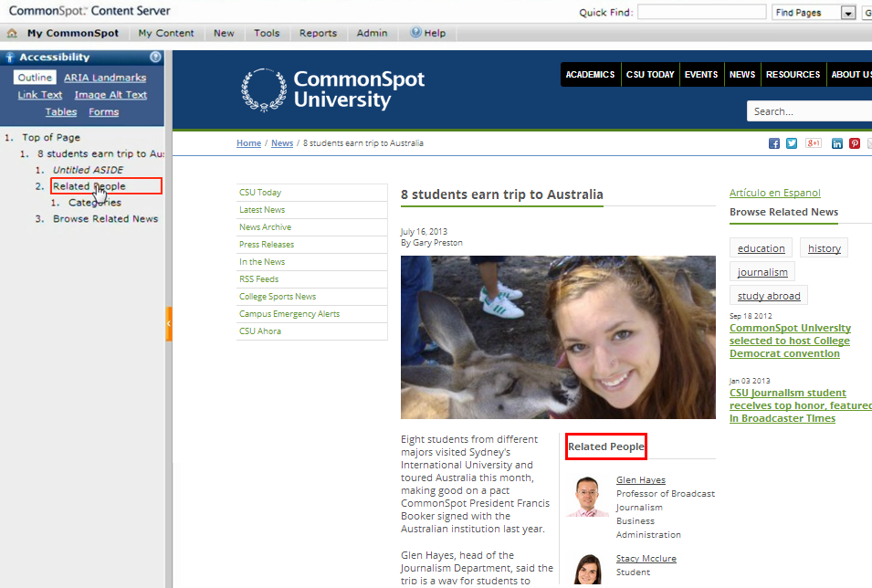Pin the article on Pinterest

855,143
